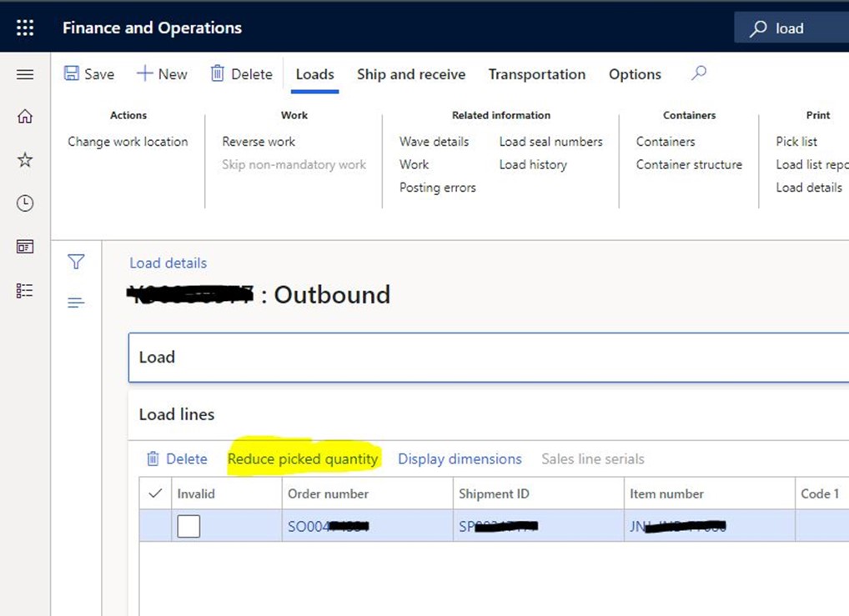
Task: Sort by the Invalid column header
Action: [x=226, y=493]
